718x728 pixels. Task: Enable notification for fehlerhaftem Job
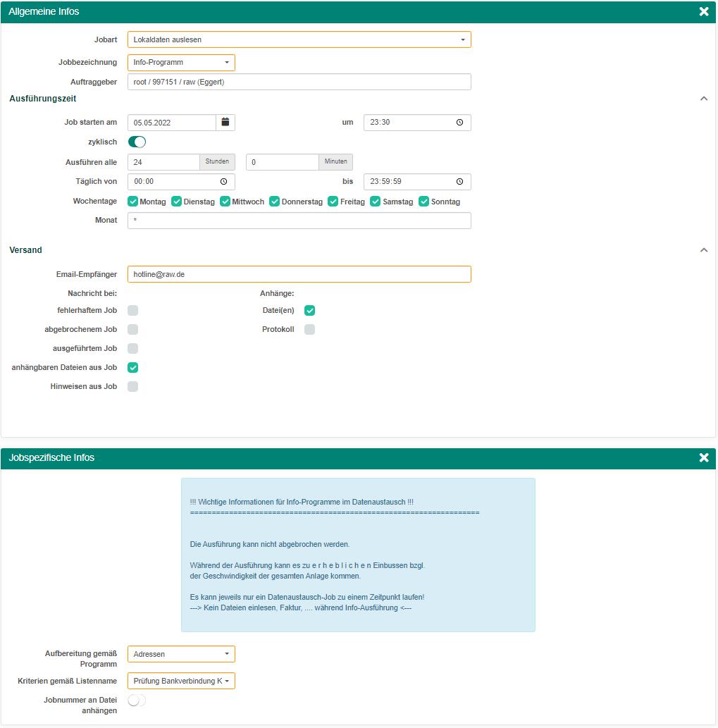(x=133, y=311)
